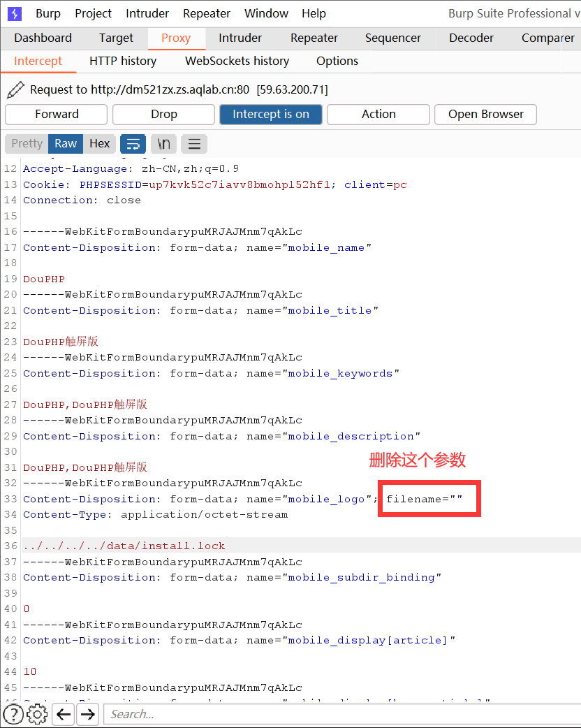The image size is (581, 728).
Task: Switch to the Dashboard tab
Action: 43,38
